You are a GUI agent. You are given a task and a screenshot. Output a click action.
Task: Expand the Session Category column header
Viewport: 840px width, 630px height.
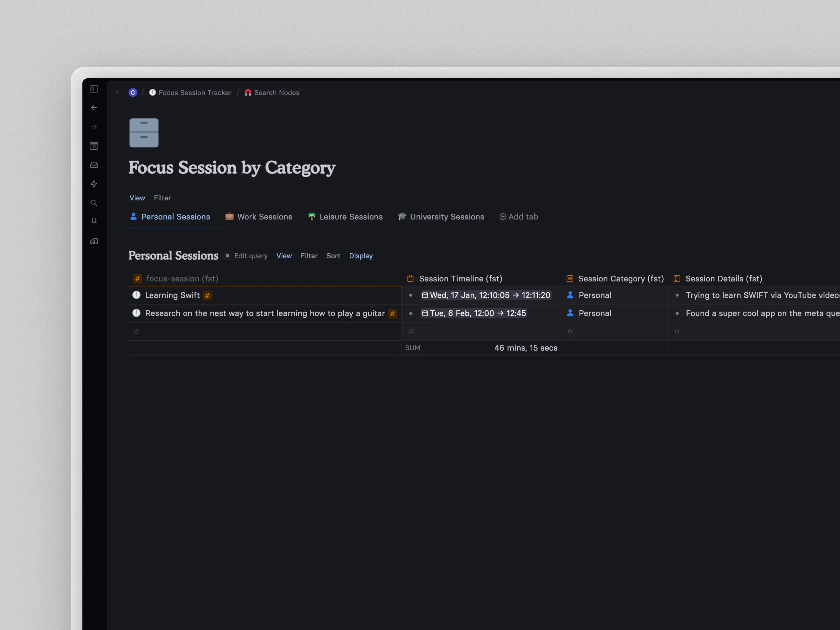coord(620,278)
